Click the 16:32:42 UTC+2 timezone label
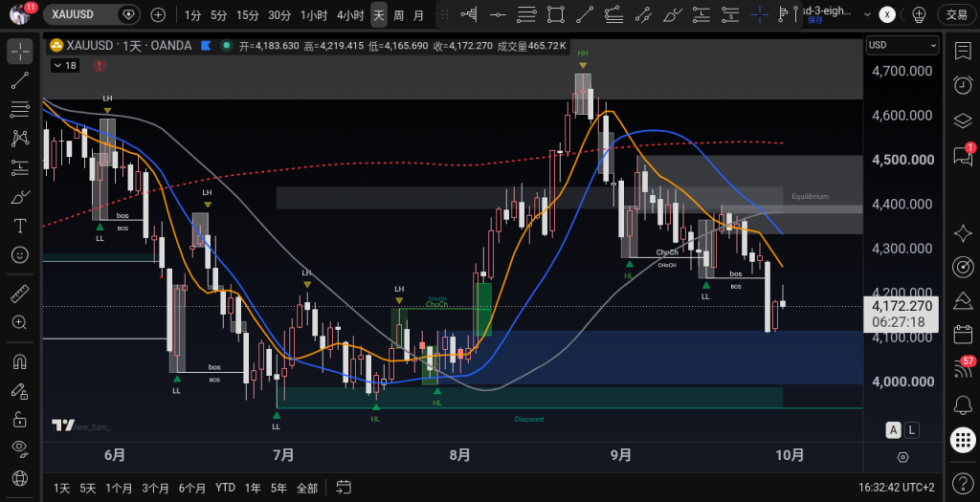 [897, 488]
